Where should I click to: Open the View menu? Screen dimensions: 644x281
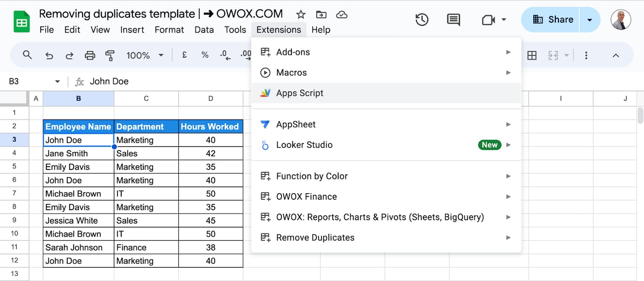100,30
